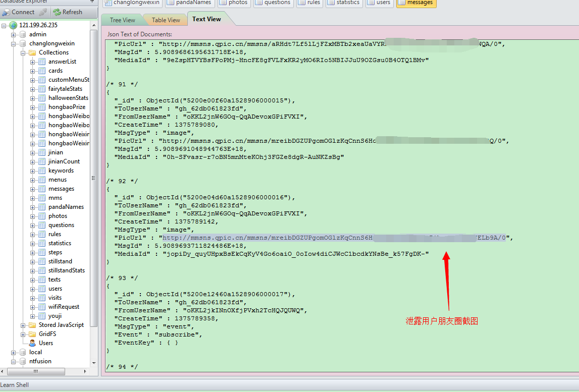Viewport: 579px width, 392px height.
Task: Click the pandaNames collection icon in tree
Action: click(42, 207)
